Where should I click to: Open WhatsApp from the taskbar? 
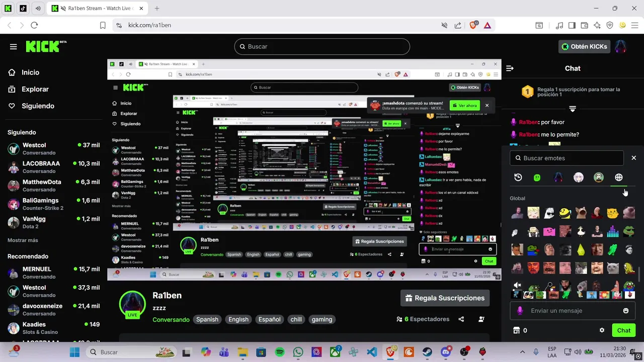point(298,352)
